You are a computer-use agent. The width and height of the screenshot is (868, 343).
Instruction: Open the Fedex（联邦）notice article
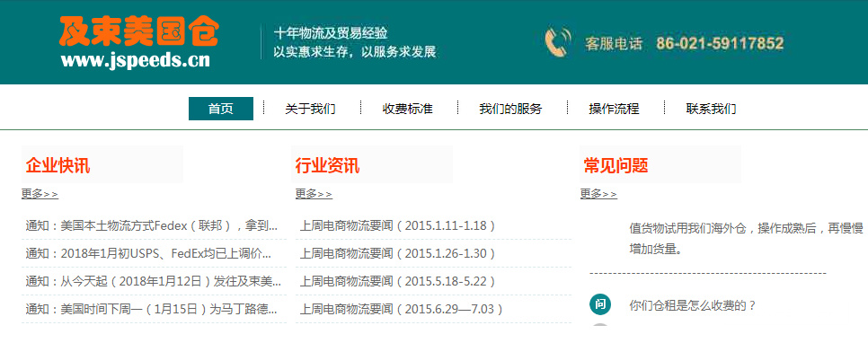click(x=152, y=225)
